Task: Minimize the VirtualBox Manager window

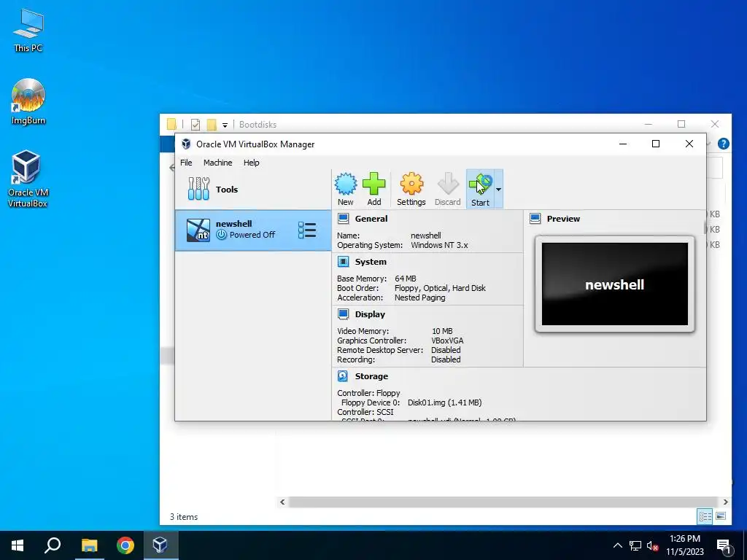Action: pyautogui.click(x=623, y=144)
